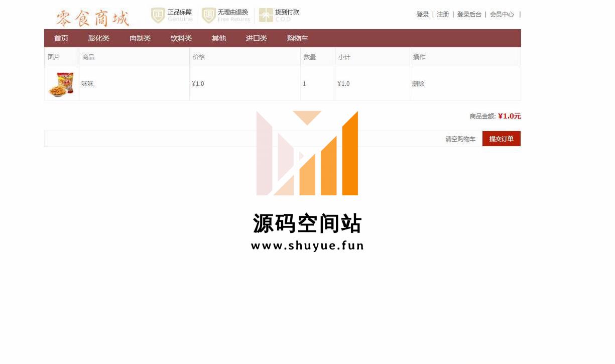Image resolution: width=615 pixels, height=364 pixels.
Task: Click the 操作 column header
Action: click(x=419, y=57)
